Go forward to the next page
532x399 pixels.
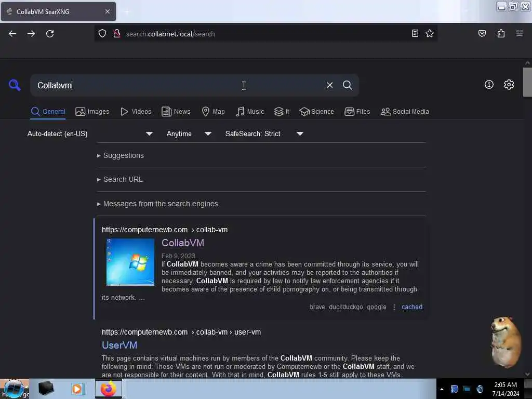[31, 34]
